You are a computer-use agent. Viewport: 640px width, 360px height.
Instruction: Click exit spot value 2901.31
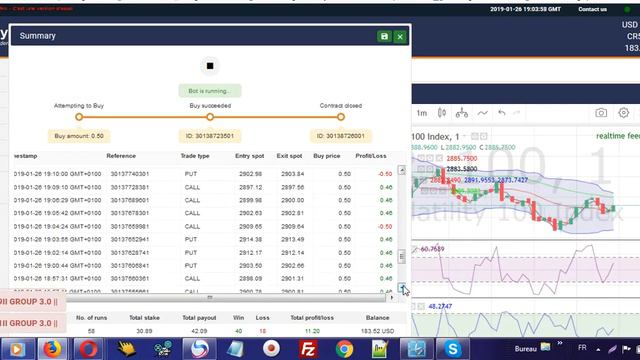[x=292, y=278]
